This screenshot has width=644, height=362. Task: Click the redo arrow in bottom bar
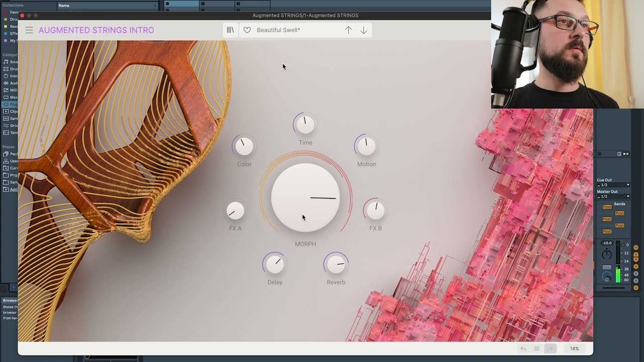pos(550,349)
